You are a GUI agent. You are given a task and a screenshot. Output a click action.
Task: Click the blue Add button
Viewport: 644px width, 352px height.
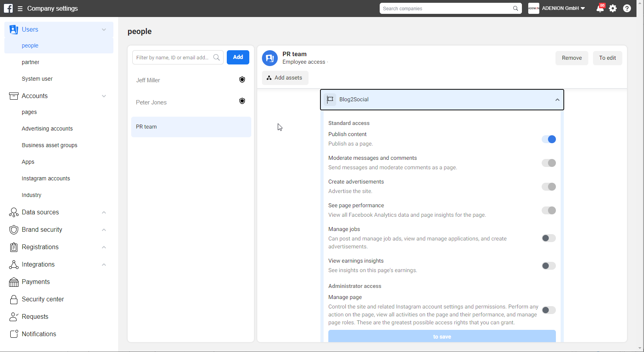pos(238,57)
